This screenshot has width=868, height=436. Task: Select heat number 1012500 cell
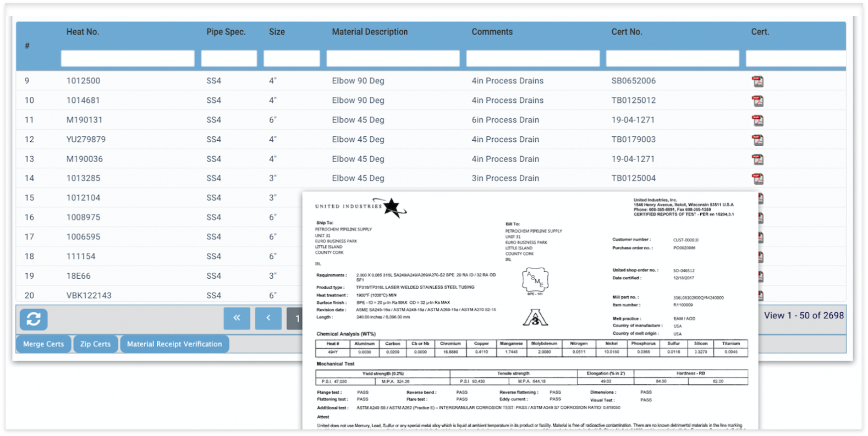pyautogui.click(x=83, y=81)
